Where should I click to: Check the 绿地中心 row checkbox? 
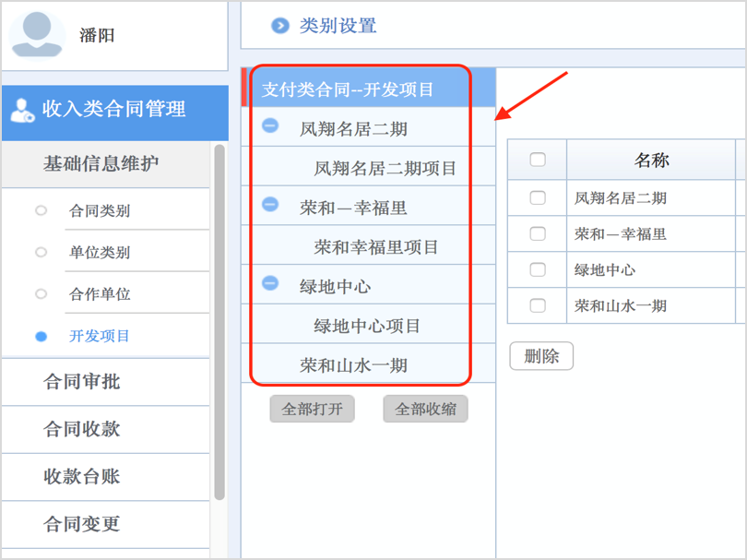click(538, 269)
